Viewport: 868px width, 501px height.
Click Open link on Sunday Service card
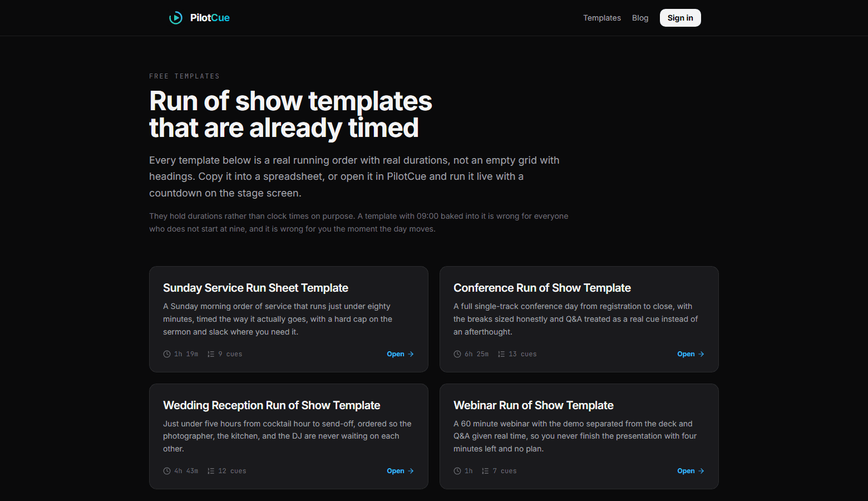400,354
